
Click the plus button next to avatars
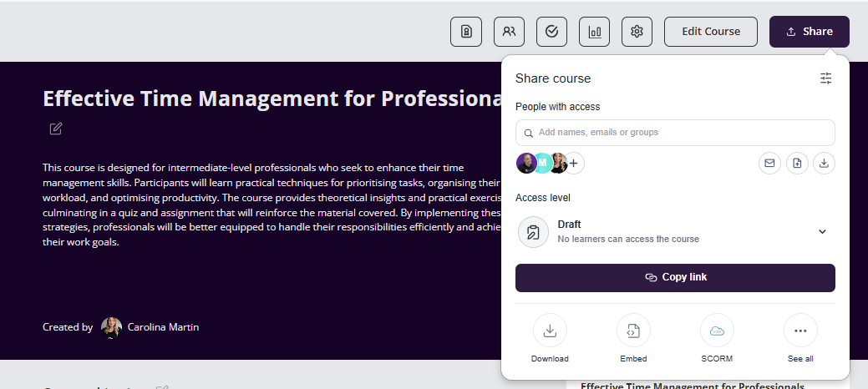click(574, 164)
